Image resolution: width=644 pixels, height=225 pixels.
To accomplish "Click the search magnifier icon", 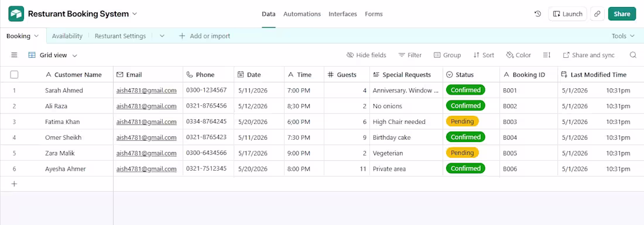I will [633, 55].
